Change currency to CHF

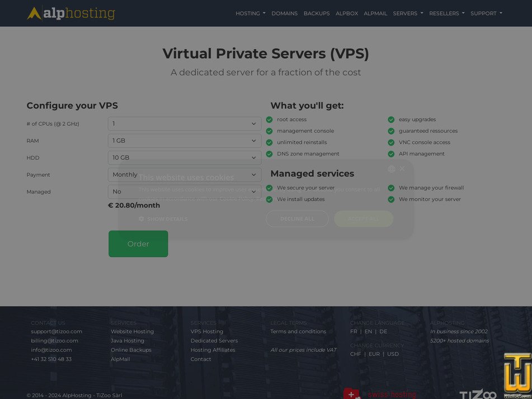tap(356, 354)
